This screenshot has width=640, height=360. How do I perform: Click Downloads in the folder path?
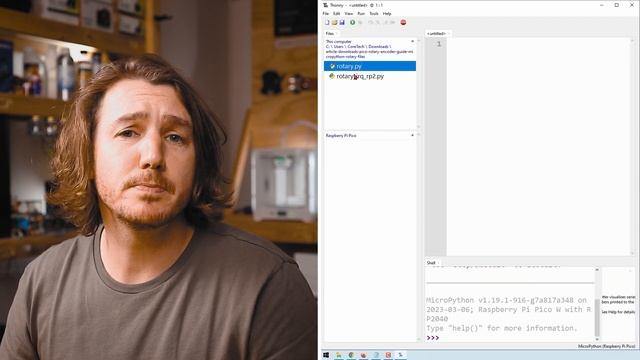pos(378,47)
